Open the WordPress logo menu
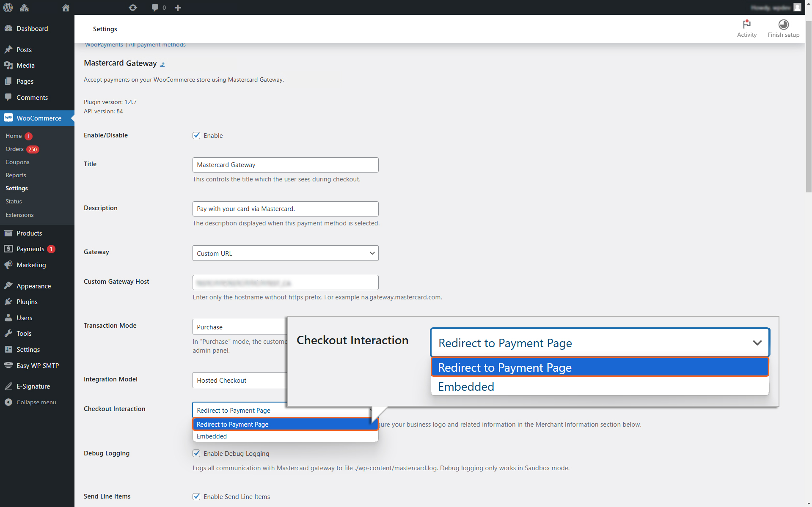Image resolution: width=812 pixels, height=507 pixels. tap(8, 8)
